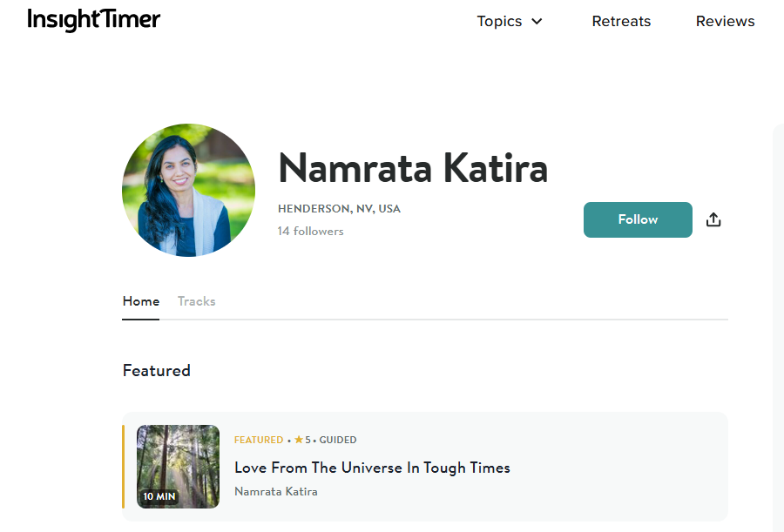
Task: View the 14 followers list
Action: pos(310,231)
